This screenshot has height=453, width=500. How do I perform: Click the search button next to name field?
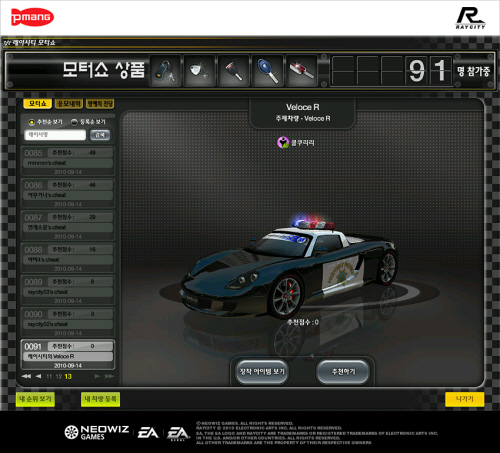tap(100, 135)
